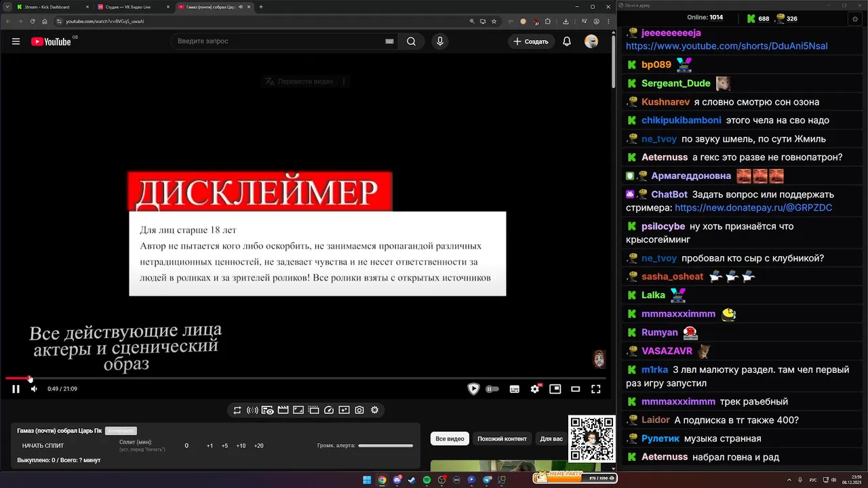
Task: Click the +20 split minutes button
Action: 258,445
